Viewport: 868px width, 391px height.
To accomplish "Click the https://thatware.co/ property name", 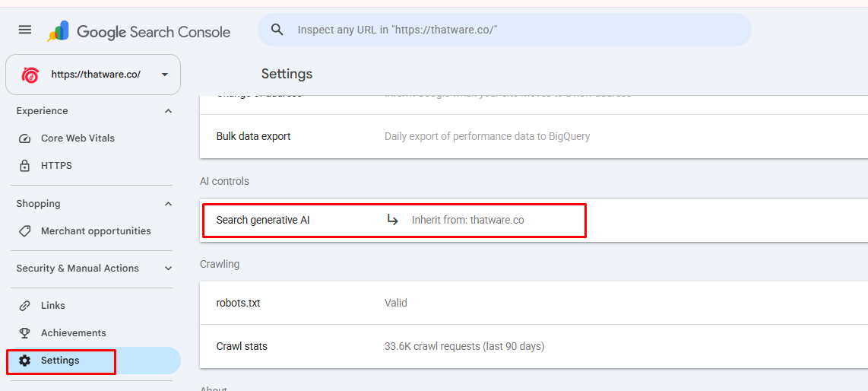I will 96,75.
